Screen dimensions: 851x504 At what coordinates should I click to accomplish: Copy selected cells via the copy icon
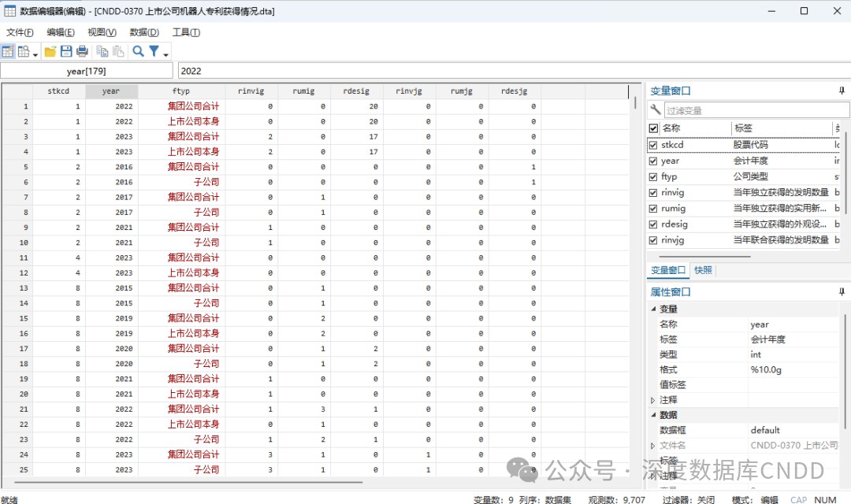102,51
